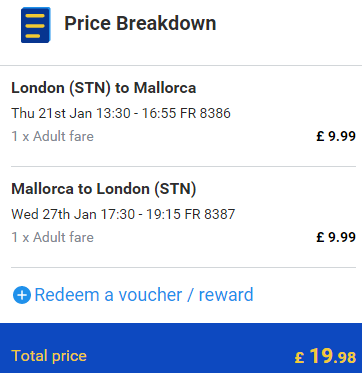Select London (STN) to Mallorca heading

click(104, 88)
